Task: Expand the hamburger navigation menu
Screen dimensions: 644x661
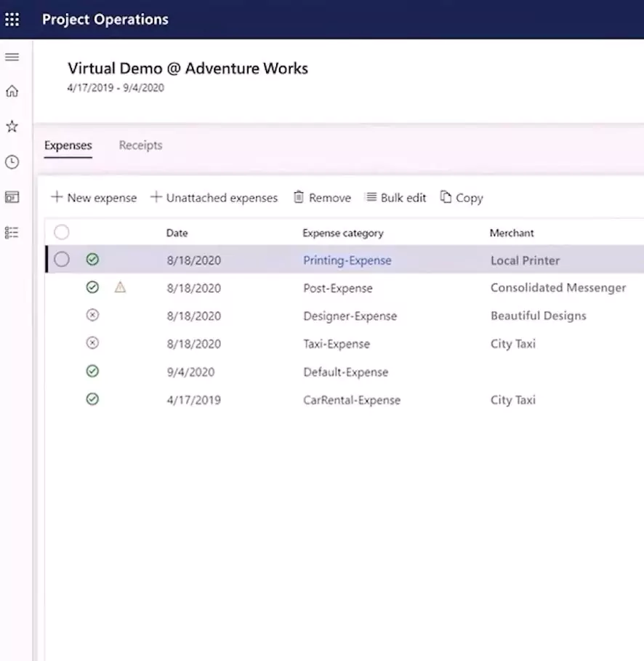Action: [12, 57]
